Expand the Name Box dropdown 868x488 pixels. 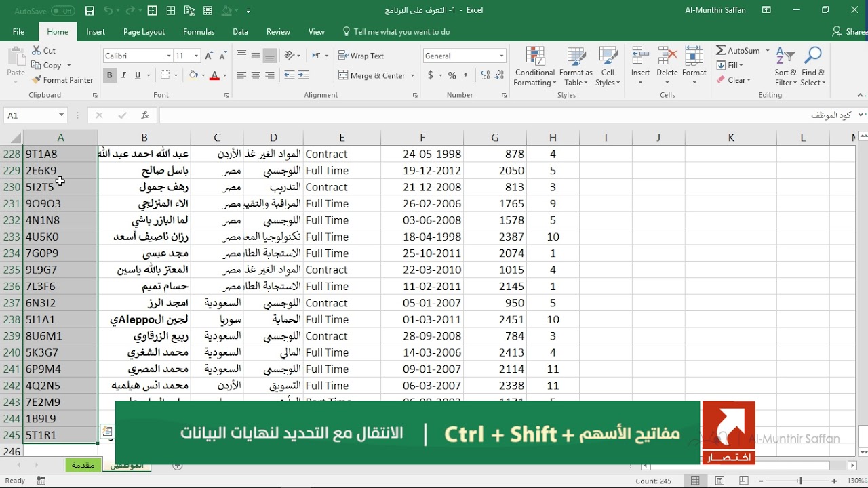click(61, 116)
